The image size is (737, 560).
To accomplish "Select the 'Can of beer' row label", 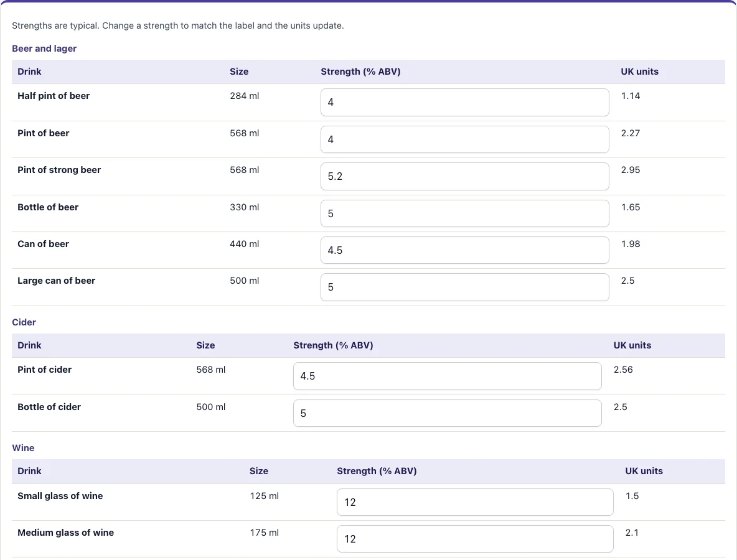I will click(x=43, y=244).
